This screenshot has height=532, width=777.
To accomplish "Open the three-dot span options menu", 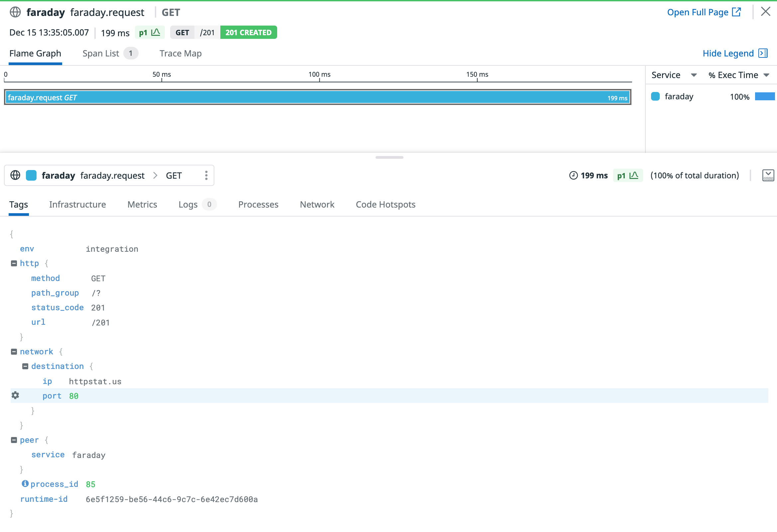I will point(206,175).
